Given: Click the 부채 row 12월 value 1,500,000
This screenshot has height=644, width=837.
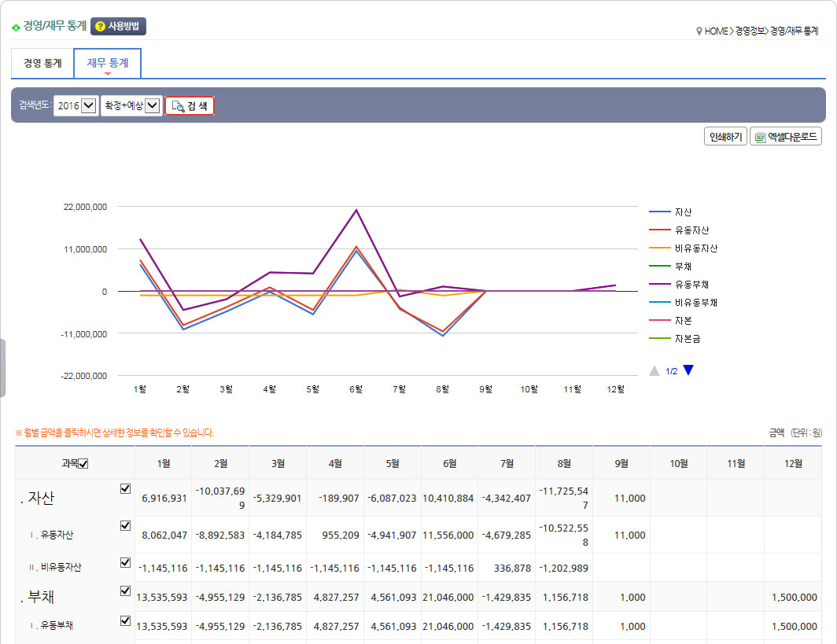Looking at the screenshot, I should point(795,598).
